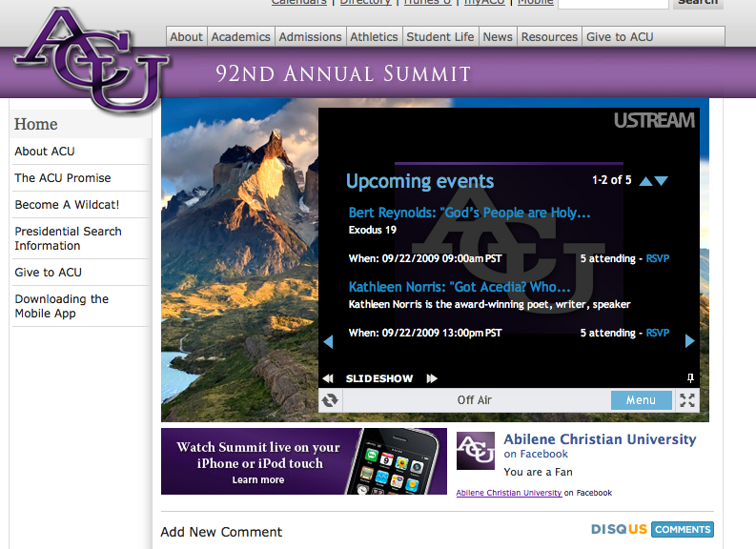This screenshot has width=756, height=549.
Task: RSVP to the Kathleen Norris 13:00pm event
Action: pyautogui.click(x=657, y=333)
